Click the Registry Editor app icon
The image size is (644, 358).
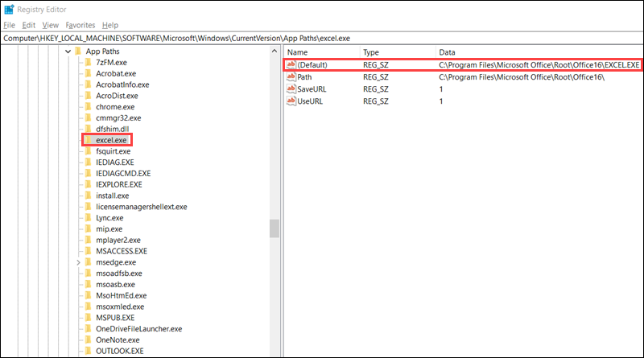point(10,10)
